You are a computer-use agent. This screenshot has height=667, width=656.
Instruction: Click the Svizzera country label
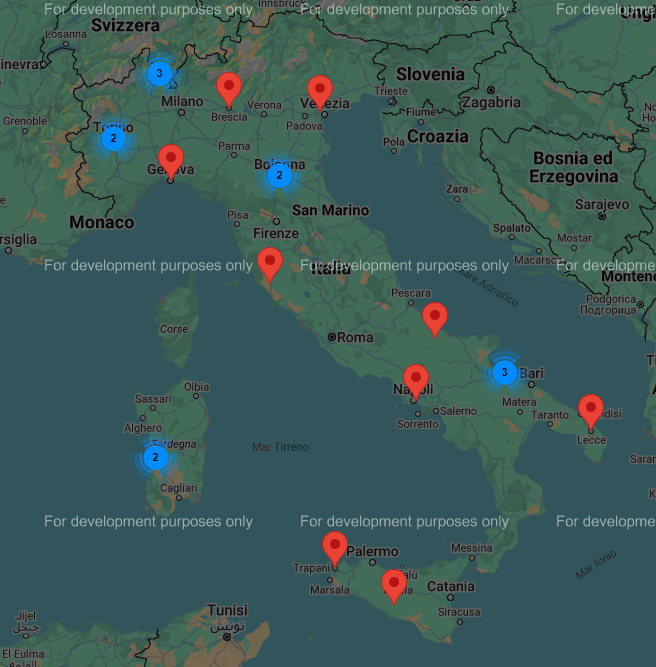(x=125, y=26)
